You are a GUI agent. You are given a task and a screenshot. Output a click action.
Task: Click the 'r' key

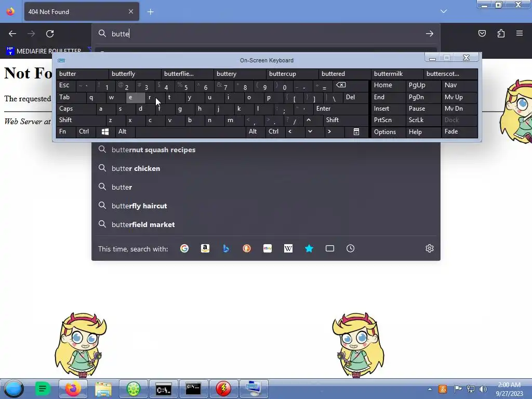click(155, 98)
